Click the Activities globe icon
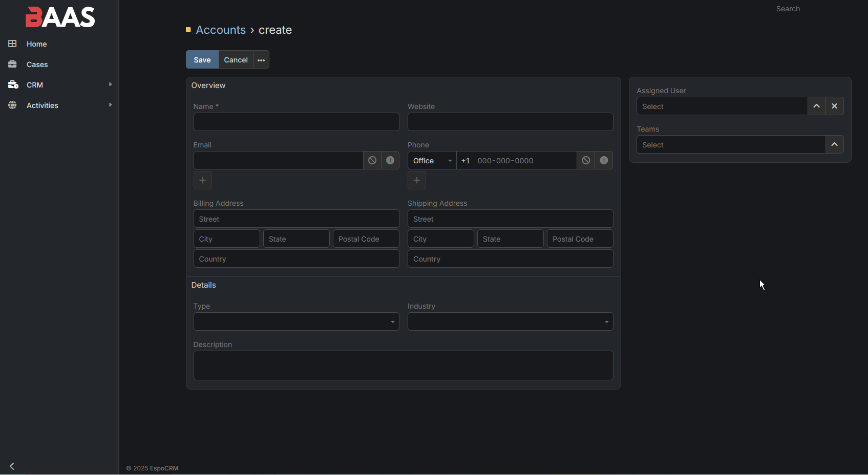 pos(13,105)
